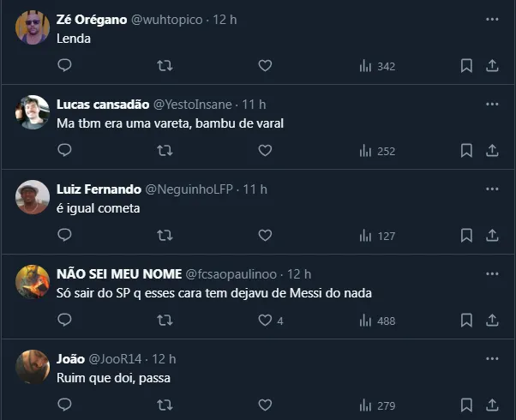The height and width of the screenshot is (420, 516).
Task: Like the NÃO SEI MEU NOME tweet
Action: tap(266, 320)
